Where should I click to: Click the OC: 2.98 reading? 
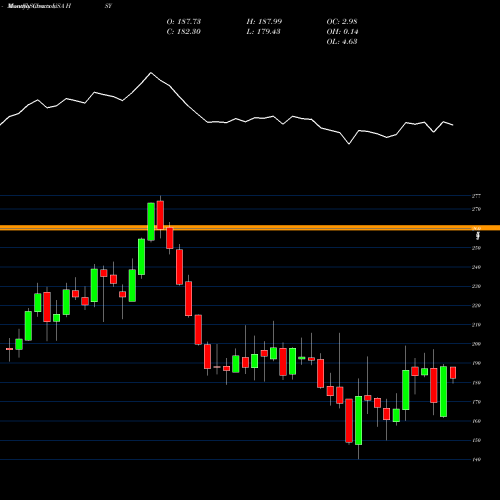coord(342,22)
